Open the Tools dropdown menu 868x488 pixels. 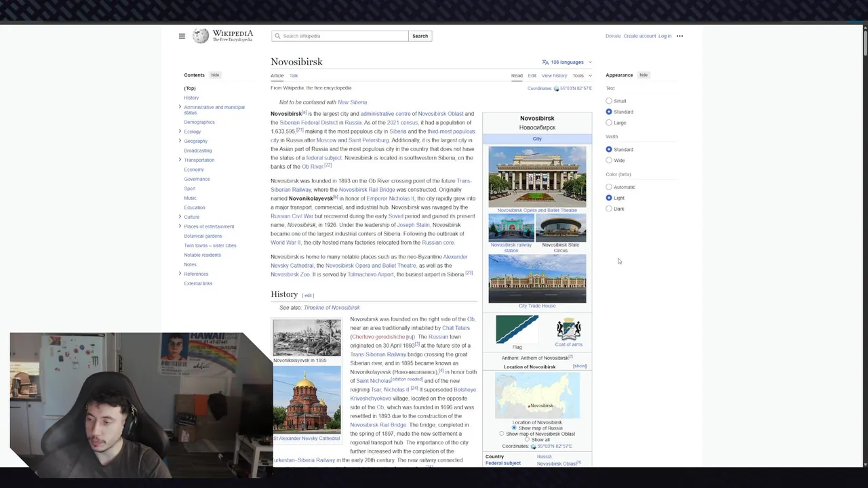(x=581, y=76)
